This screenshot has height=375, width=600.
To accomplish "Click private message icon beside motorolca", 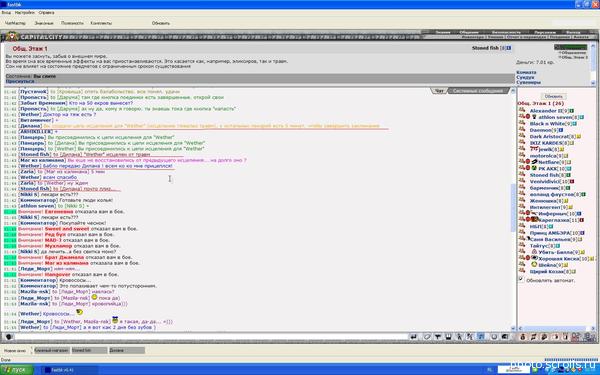I will tap(522, 156).
